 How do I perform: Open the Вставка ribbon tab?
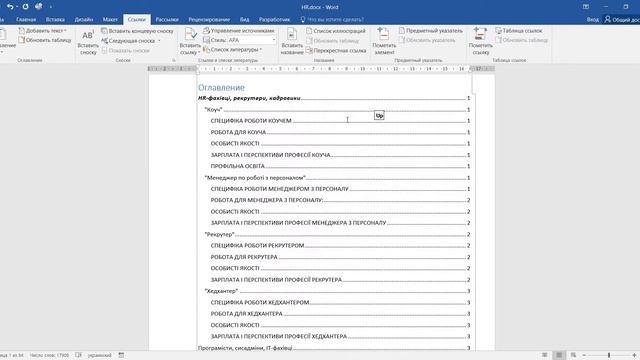click(x=55, y=19)
